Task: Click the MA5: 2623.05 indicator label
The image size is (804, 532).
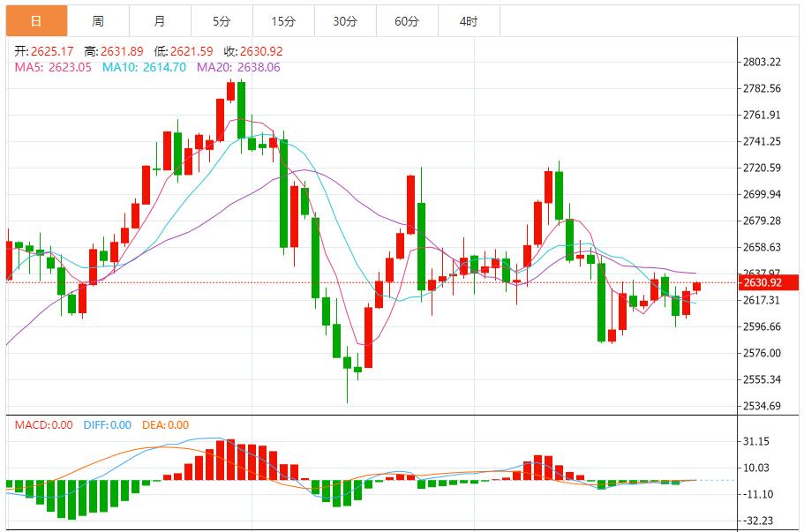Action: (53, 67)
